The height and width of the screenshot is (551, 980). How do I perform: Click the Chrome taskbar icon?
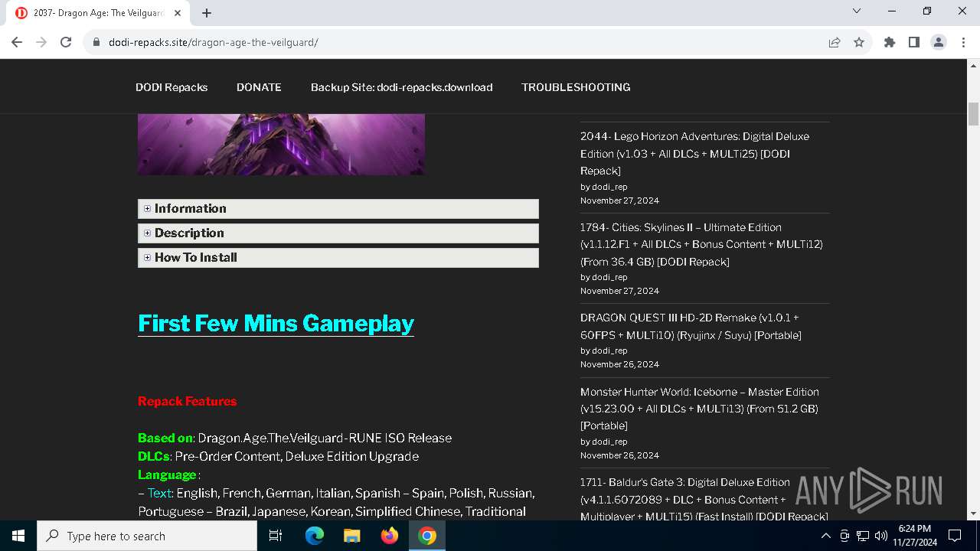click(x=427, y=536)
